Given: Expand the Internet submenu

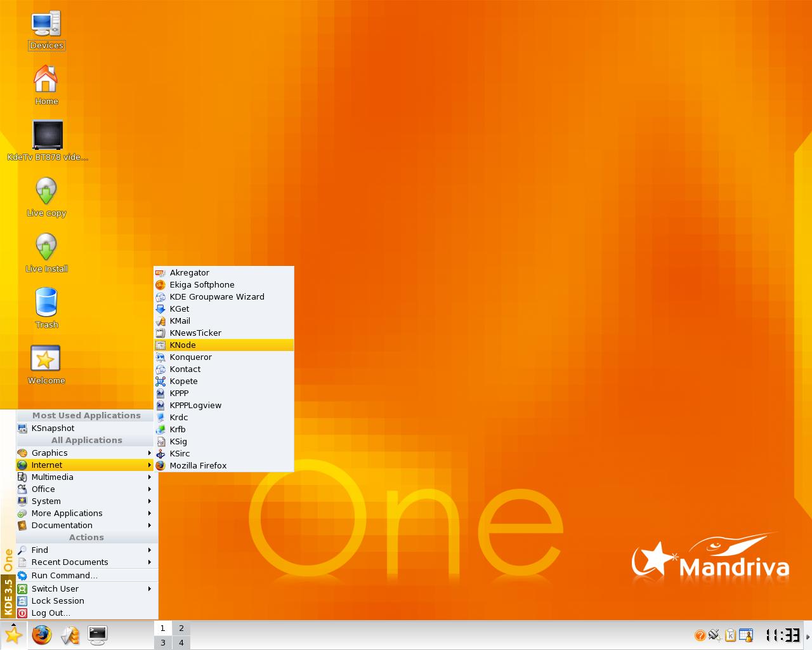Looking at the screenshot, I should [x=86, y=465].
